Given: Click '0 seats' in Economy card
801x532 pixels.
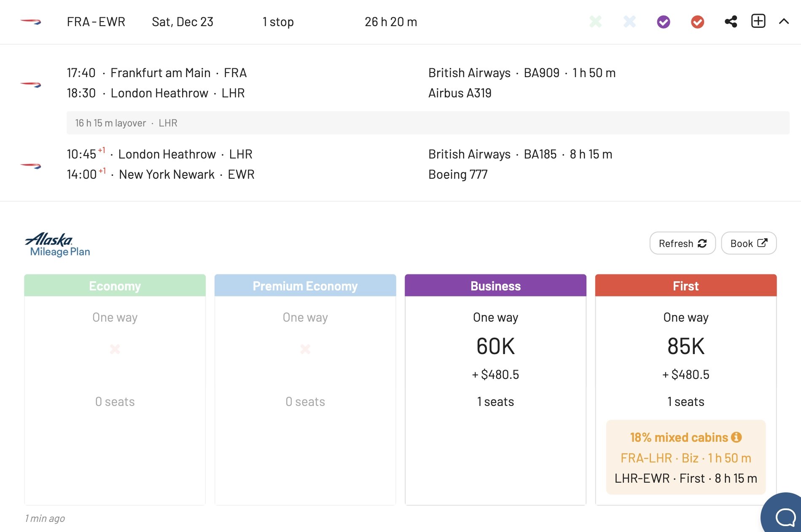Looking at the screenshot, I should coord(115,402).
